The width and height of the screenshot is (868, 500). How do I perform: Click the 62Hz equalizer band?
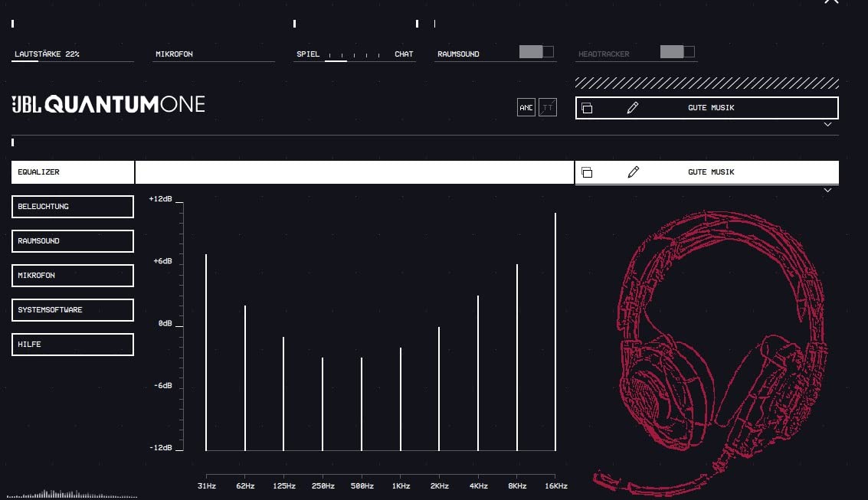[x=244, y=377]
